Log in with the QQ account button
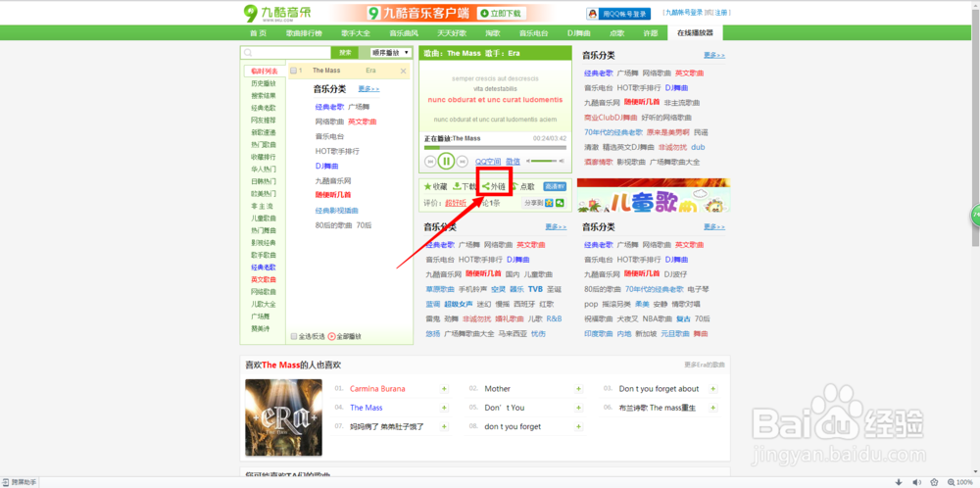Screen dimensions: 980x488 (618, 13)
